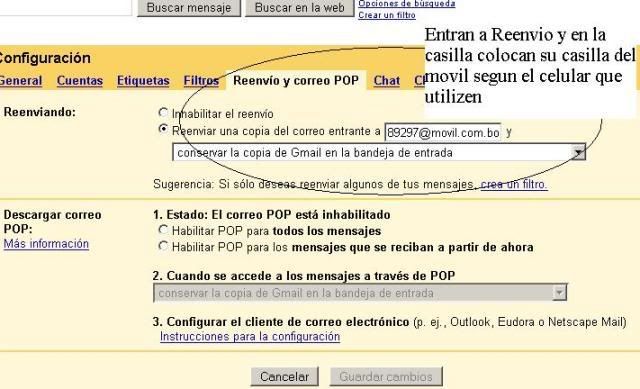Open the 'Más información' link

coord(46,244)
